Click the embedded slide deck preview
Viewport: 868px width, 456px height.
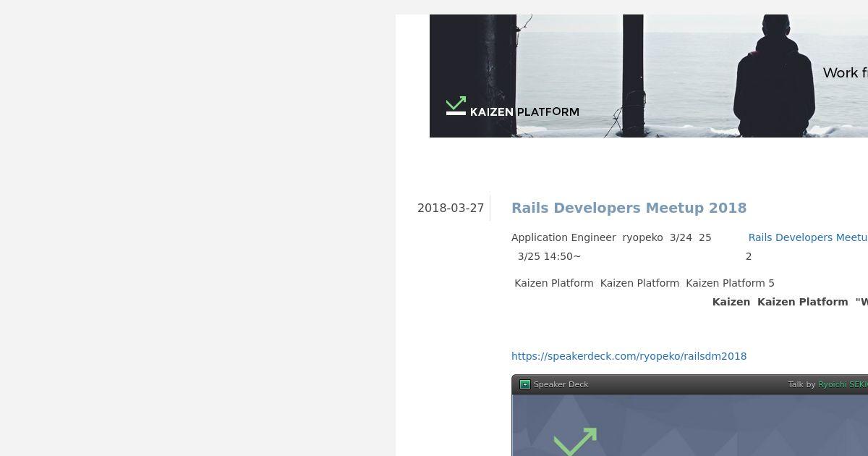click(x=690, y=425)
